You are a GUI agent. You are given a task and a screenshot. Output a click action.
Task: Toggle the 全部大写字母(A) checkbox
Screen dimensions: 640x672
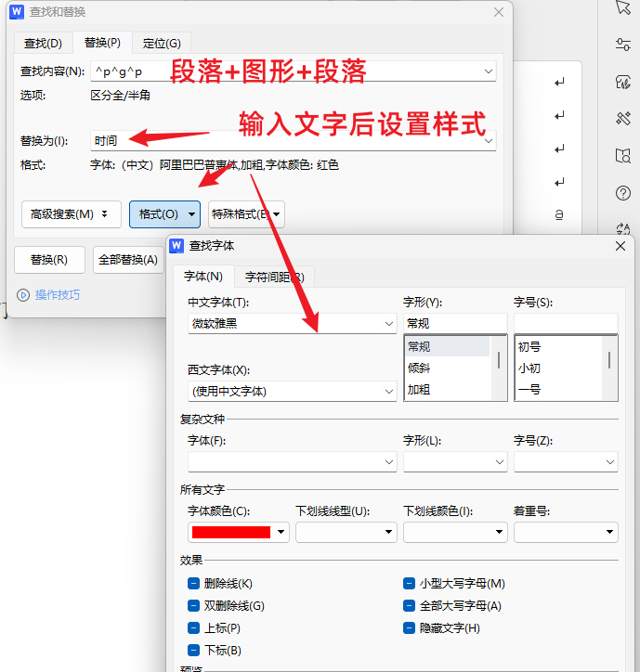[x=409, y=605]
